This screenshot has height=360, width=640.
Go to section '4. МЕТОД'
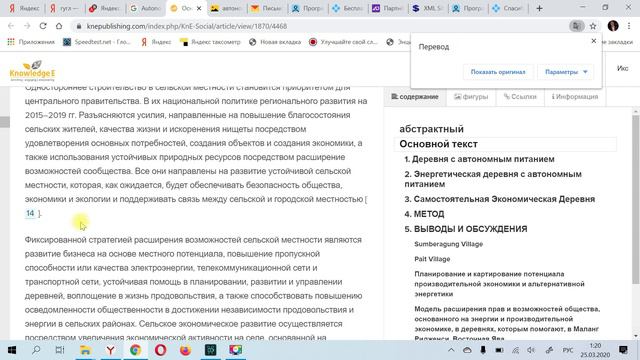tap(424, 214)
